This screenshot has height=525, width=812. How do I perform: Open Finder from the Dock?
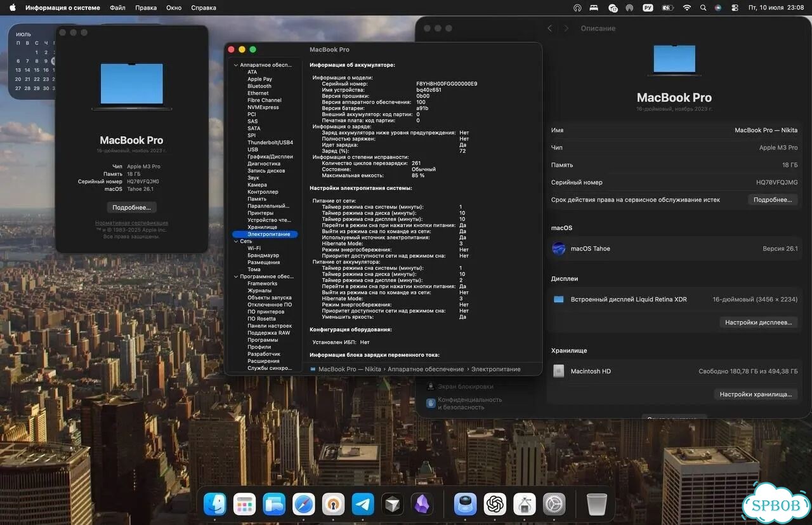[215, 504]
